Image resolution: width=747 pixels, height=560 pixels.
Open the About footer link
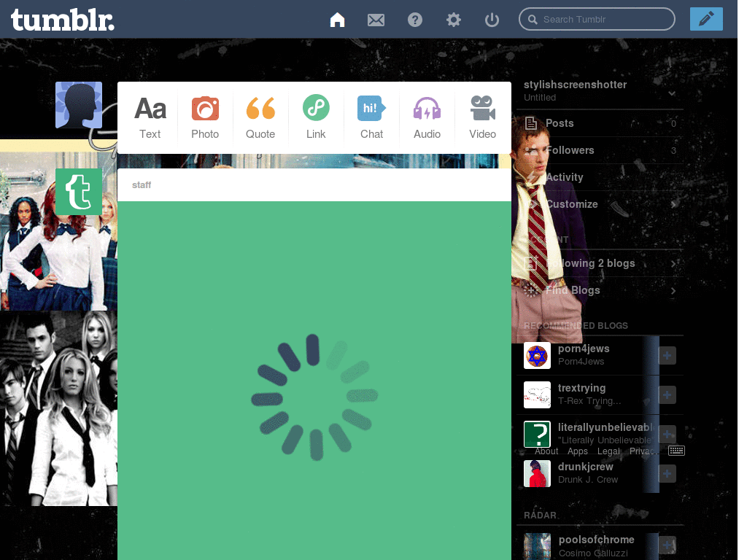(x=546, y=451)
